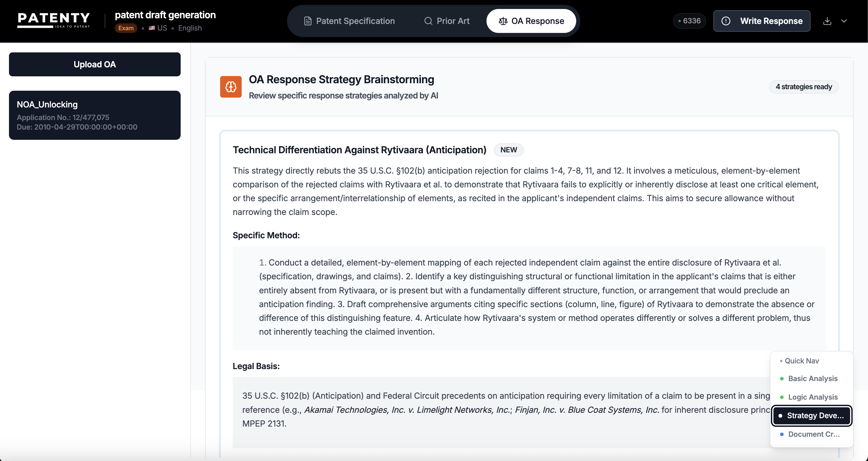This screenshot has height=461, width=868.
Task: Select Strategy Development in Quick Nav
Action: (812, 415)
